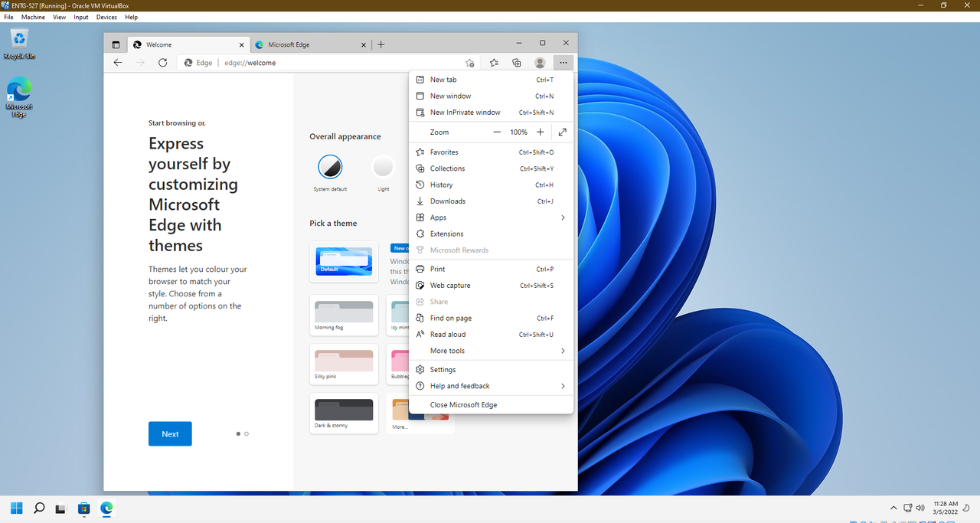The width and height of the screenshot is (980, 523).
Task: Switch to the Welcome tab
Action: 188,44
